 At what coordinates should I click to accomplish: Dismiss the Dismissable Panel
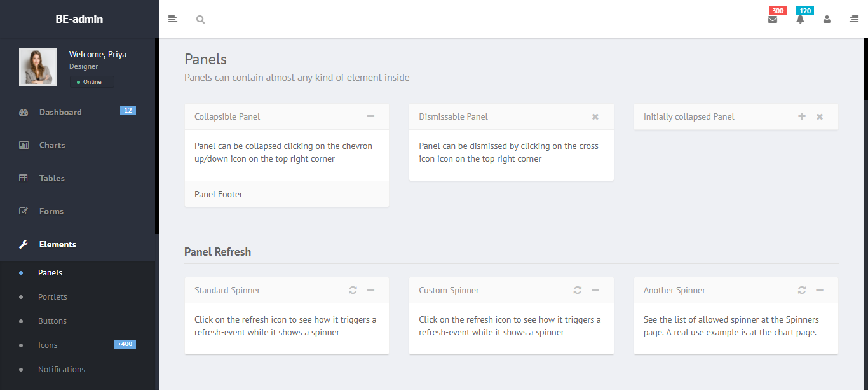(x=595, y=116)
